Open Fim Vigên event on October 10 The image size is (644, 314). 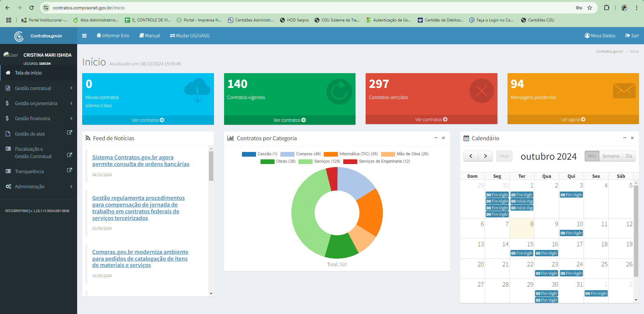tap(571, 233)
